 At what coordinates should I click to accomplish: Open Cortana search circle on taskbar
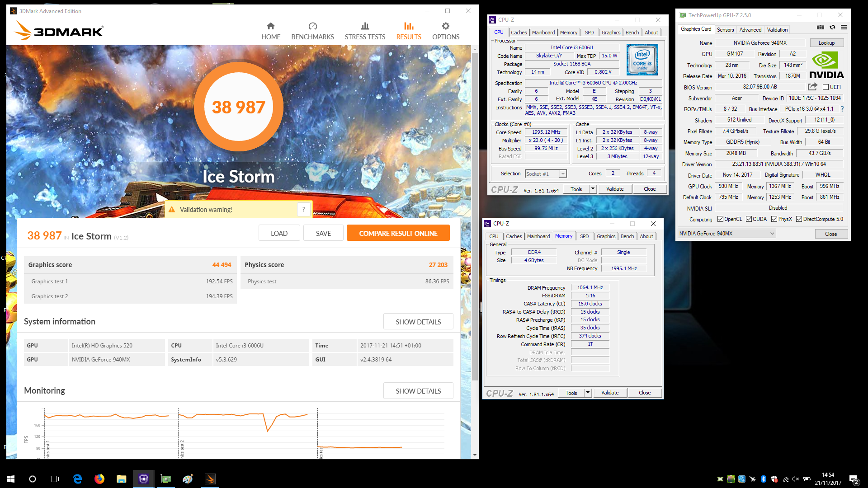[x=33, y=479]
